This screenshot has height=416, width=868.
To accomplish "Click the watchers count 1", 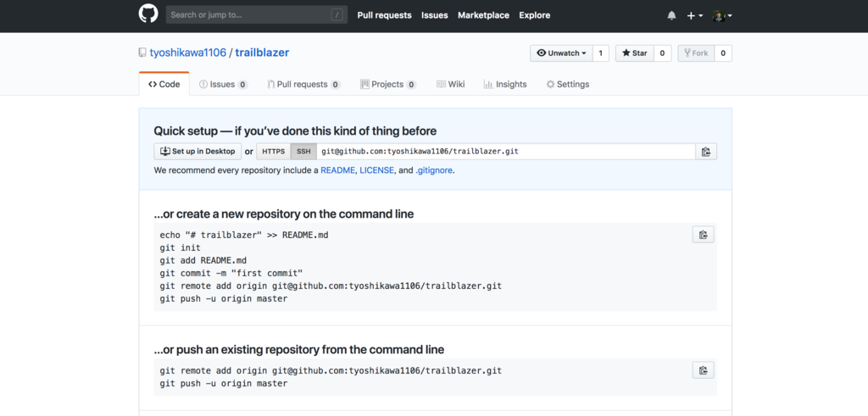I will click(601, 53).
